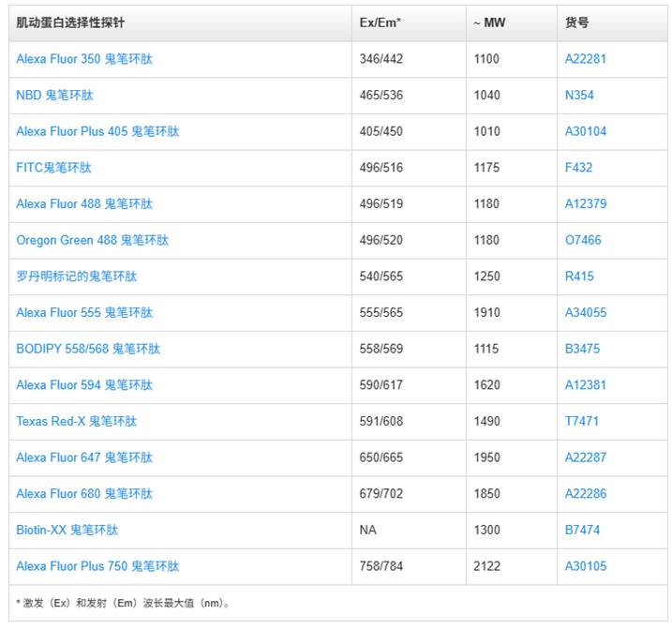Select the 758/784 wavelength value
Viewport: 672px width, 629px height.
(x=381, y=566)
